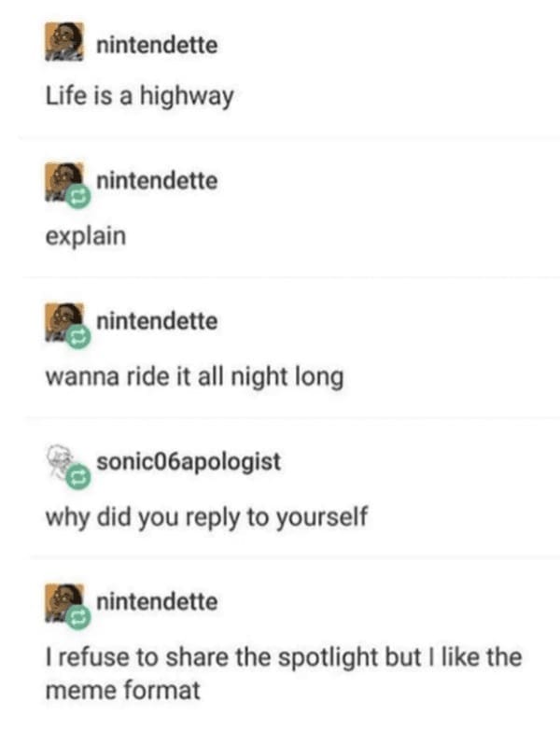Click the reblog icon on the last nintendette post
This screenshot has height=731, width=560.
click(x=77, y=617)
